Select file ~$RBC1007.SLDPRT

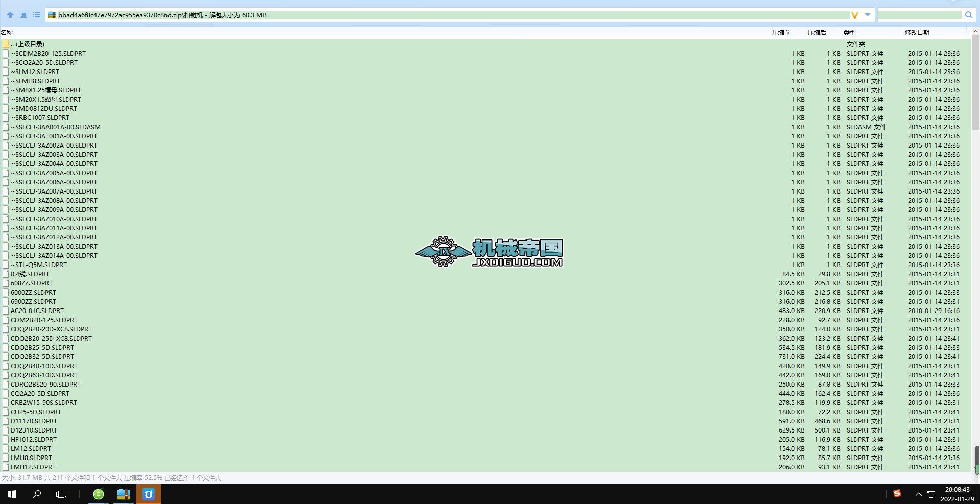click(40, 118)
